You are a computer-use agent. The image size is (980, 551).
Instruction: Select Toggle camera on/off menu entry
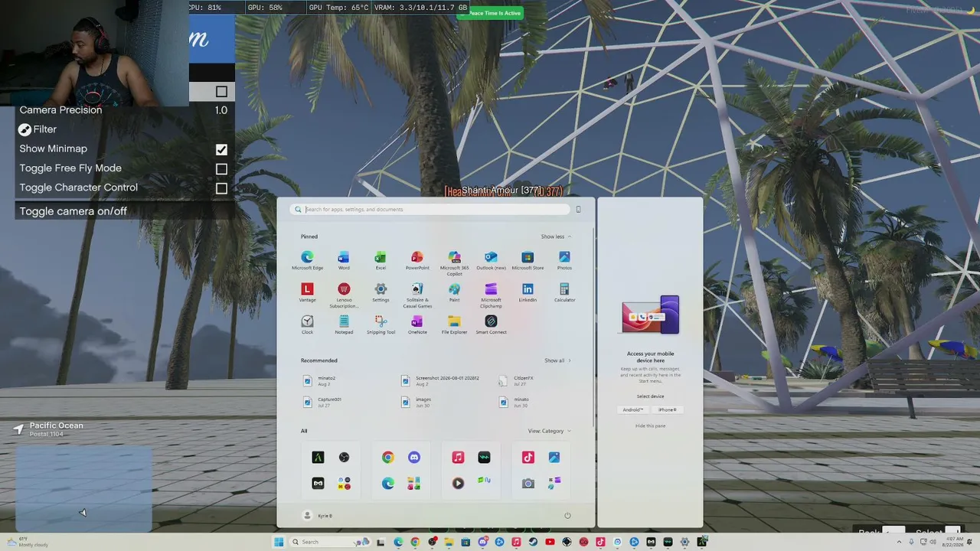(x=125, y=211)
